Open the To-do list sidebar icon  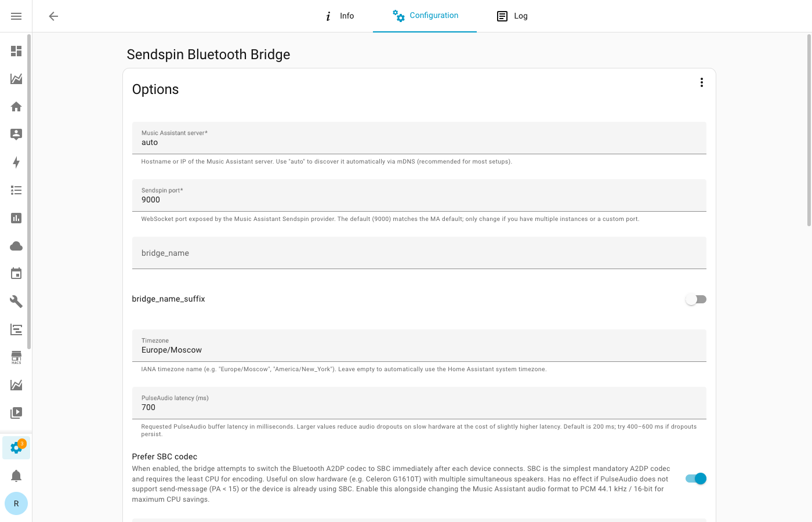tap(16, 190)
